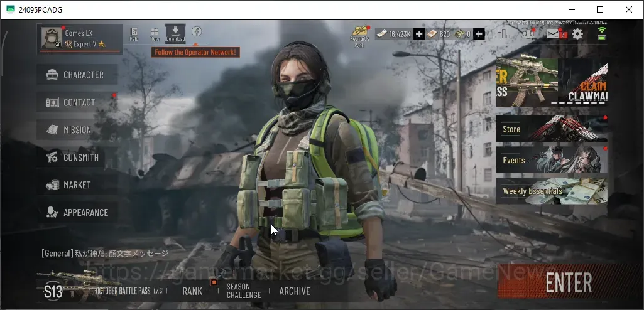The image size is (644, 310).
Task: Open the General chat message line
Action: pos(105,254)
